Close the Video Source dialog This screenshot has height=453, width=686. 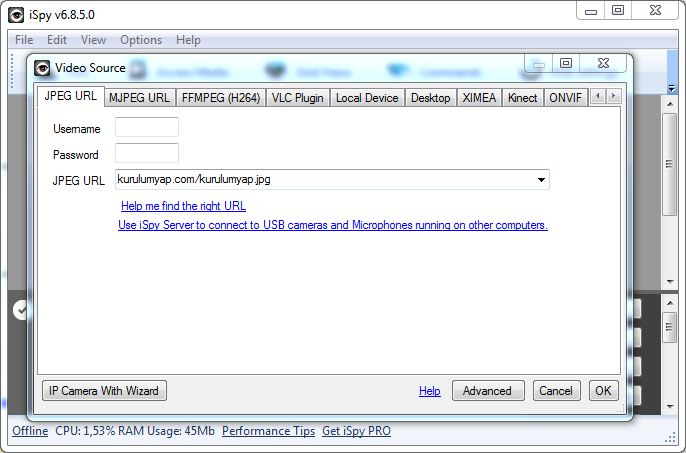pos(603,63)
